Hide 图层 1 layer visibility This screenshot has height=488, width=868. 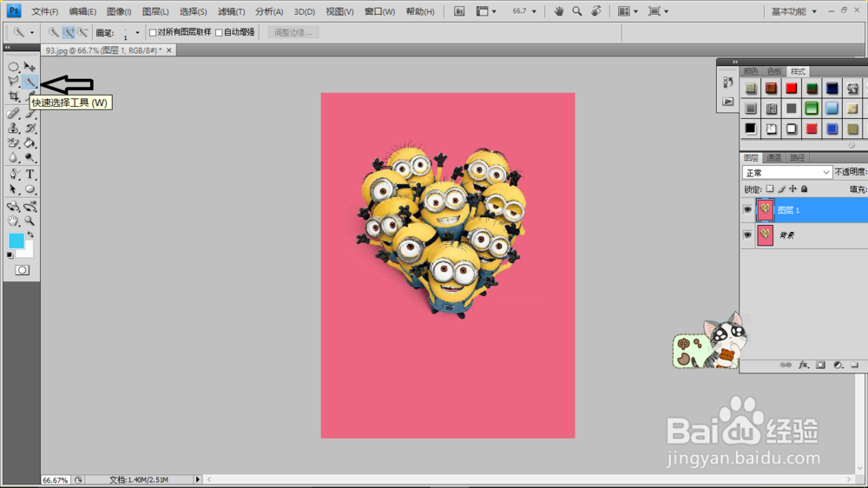[747, 210]
